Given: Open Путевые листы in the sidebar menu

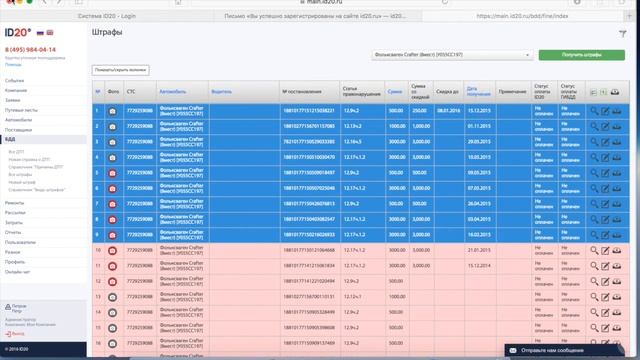Looking at the screenshot, I should [21, 110].
